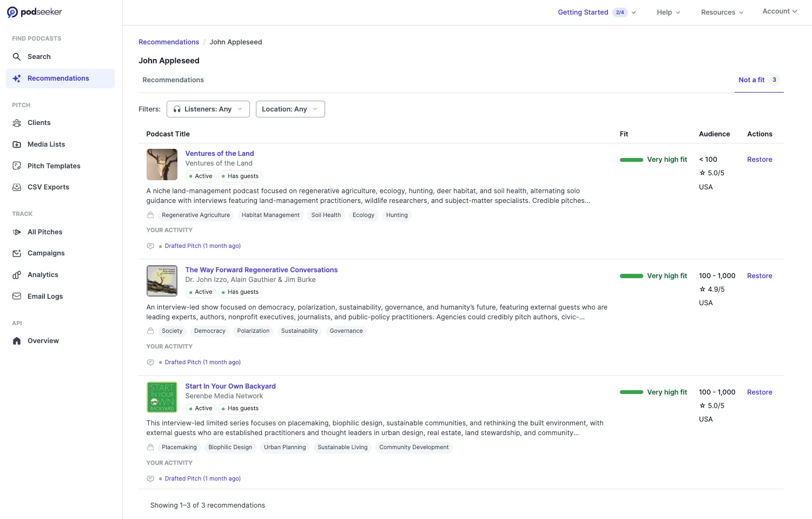Viewport: 812px width, 519px height.
Task: Open the Ventures of the Land title link
Action: [x=220, y=154]
